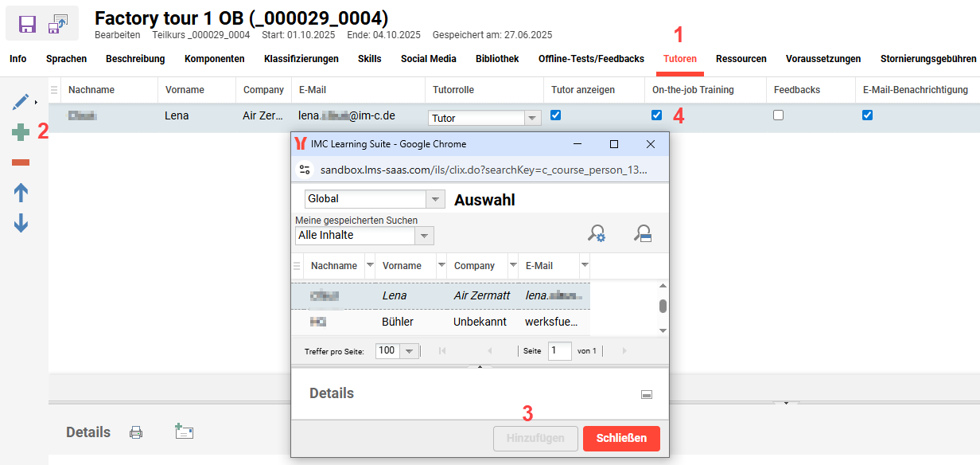Disable On-the-job Training checkbox
Image resolution: width=980 pixels, height=465 pixels.
pyautogui.click(x=655, y=115)
